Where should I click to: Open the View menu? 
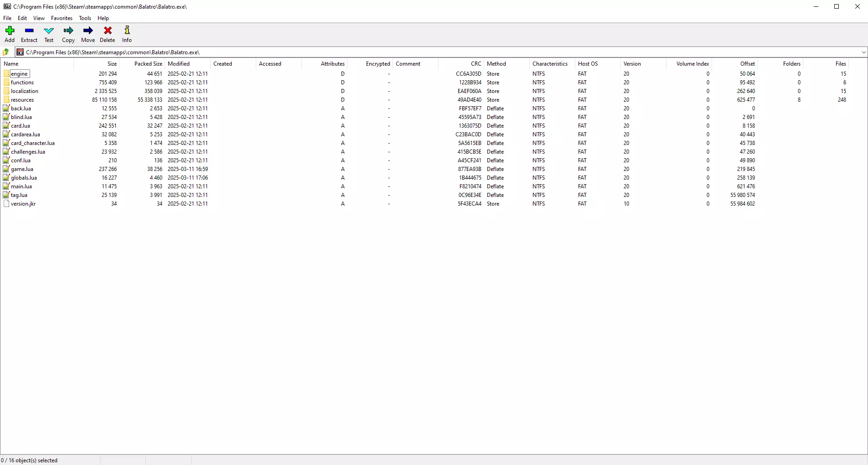(x=39, y=18)
